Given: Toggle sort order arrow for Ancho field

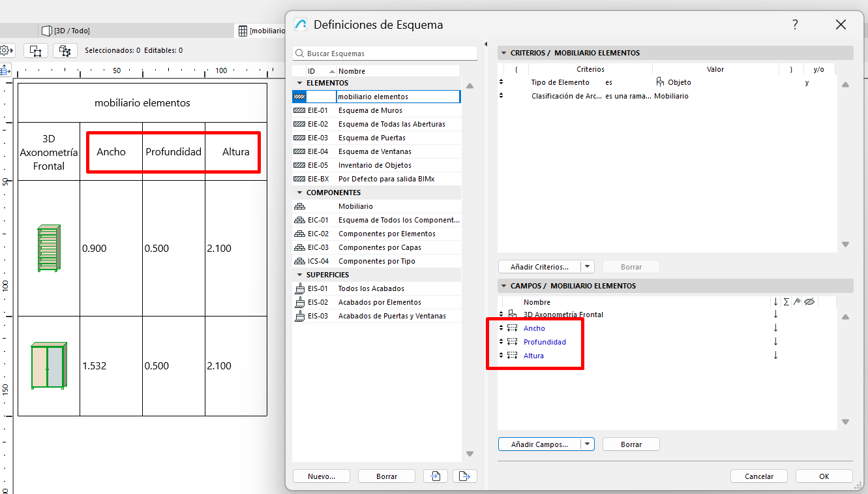Looking at the screenshot, I should click(x=775, y=328).
